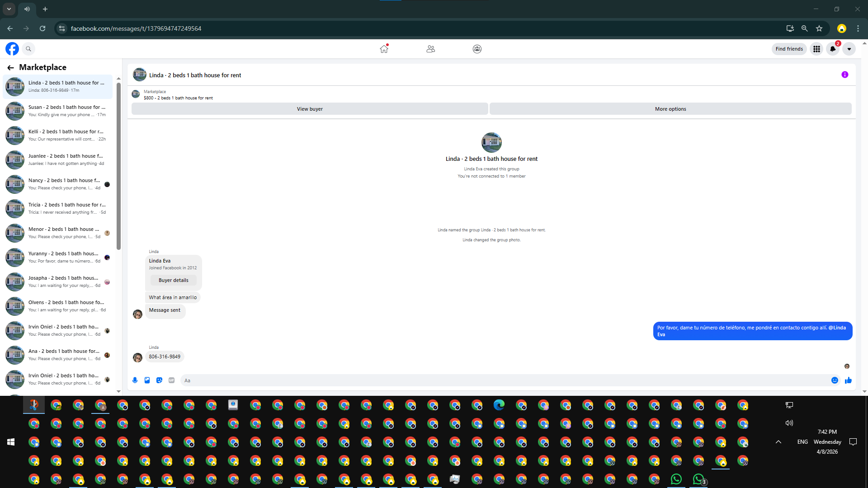
Task: Click the View buyer button
Action: coord(310,109)
